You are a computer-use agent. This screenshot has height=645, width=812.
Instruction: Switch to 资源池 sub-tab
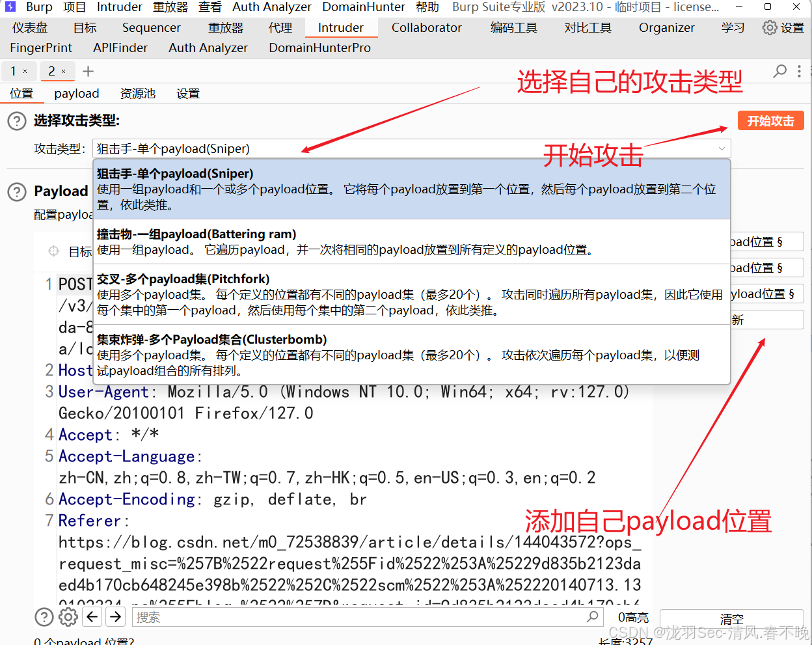[138, 94]
